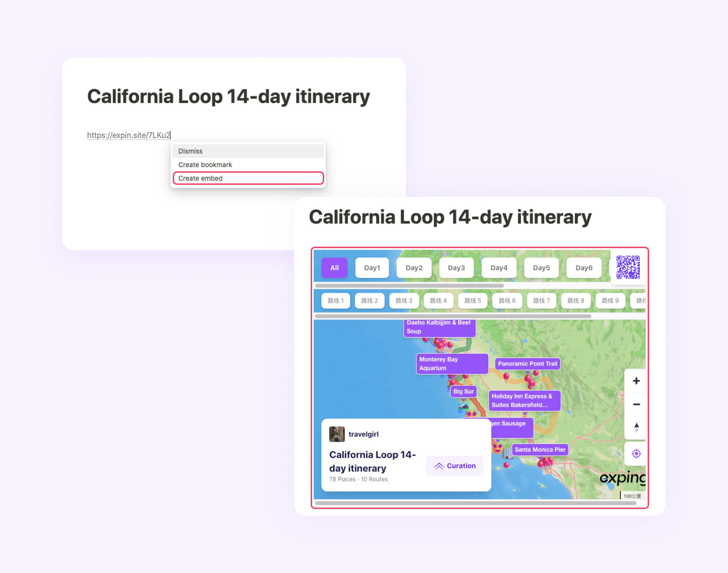The height and width of the screenshot is (573, 728).
Task: Click the QR code icon on map
Action: coord(630,267)
